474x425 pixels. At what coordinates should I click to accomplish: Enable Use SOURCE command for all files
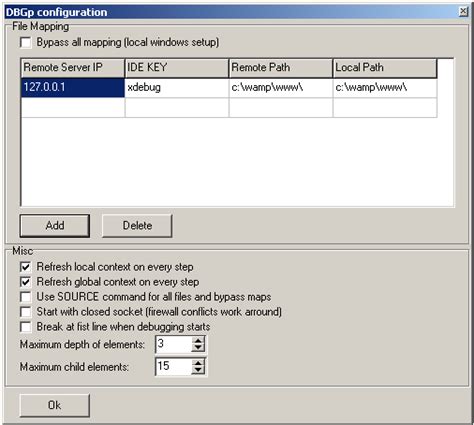pyautogui.click(x=25, y=297)
